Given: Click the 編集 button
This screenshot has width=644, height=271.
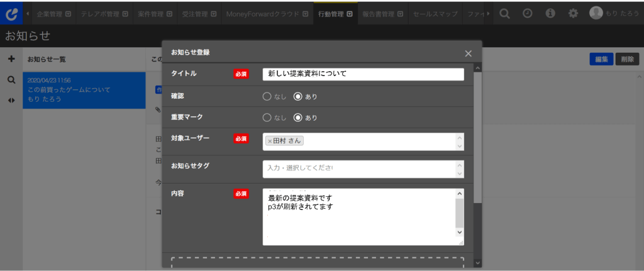Looking at the screenshot, I should (601, 59).
